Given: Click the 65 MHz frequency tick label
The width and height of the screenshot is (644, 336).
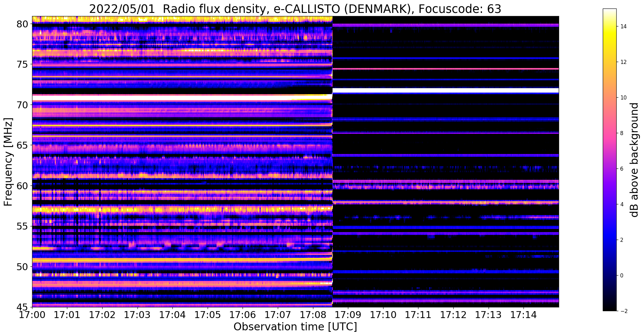Looking at the screenshot, I should pyautogui.click(x=23, y=145).
